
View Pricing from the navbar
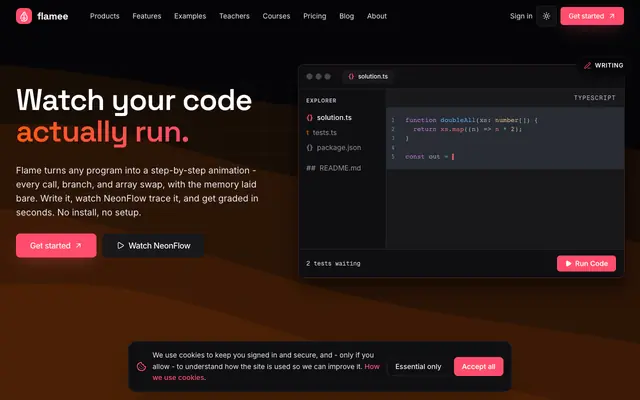pyautogui.click(x=315, y=16)
